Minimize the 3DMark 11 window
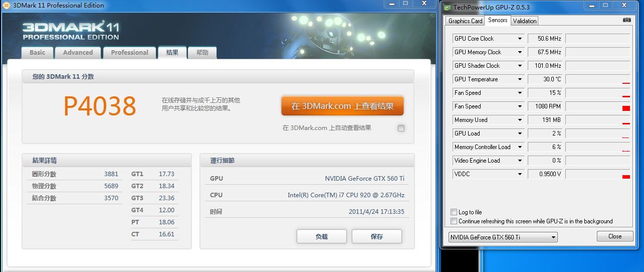The image size is (644, 272). 392,4
